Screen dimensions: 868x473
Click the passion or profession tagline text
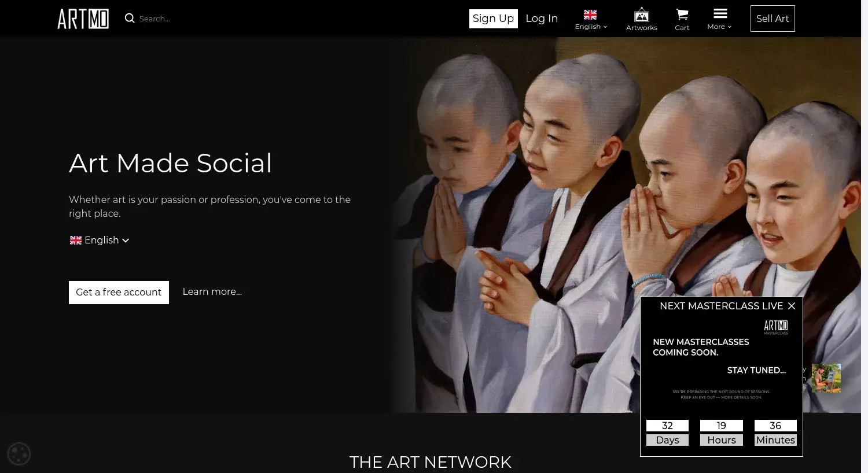[x=209, y=206]
